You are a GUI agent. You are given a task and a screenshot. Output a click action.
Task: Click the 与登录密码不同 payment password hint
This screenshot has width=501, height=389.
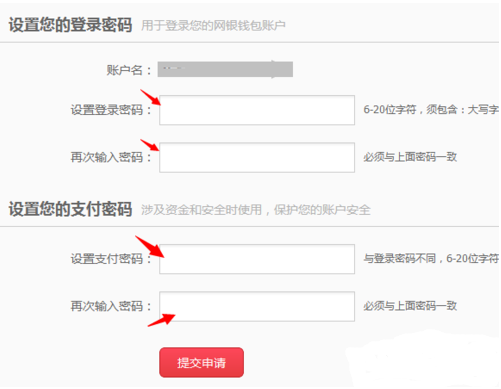[400, 258]
